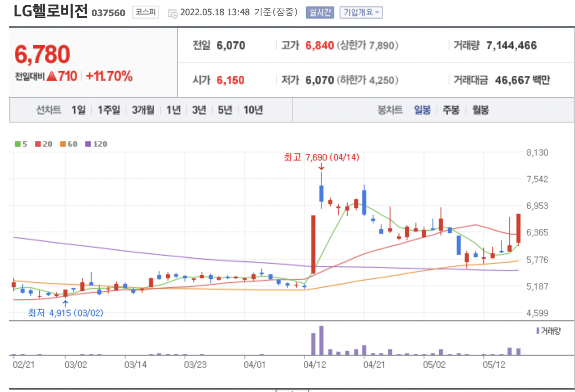Click the red 20-day moving average swatch

click(x=38, y=144)
